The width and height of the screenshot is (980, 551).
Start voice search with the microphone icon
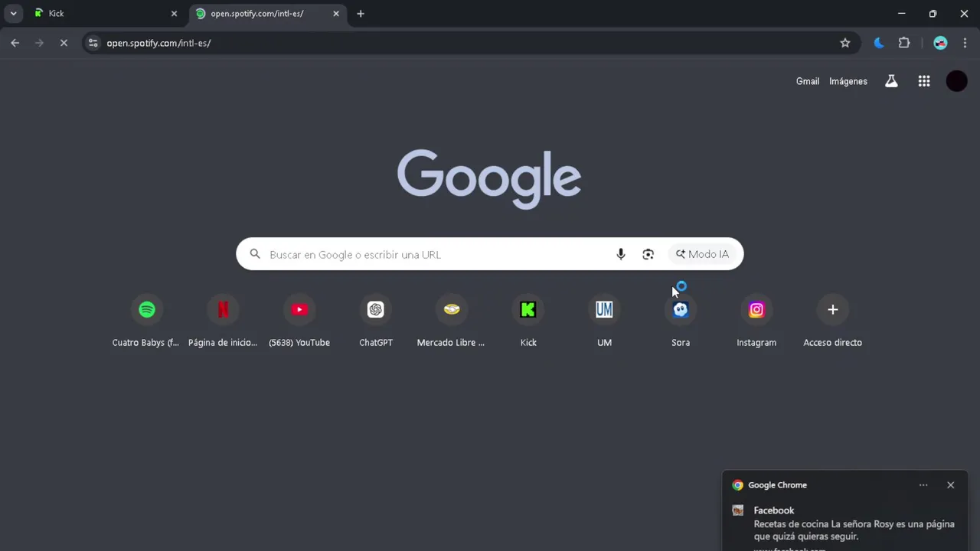click(x=621, y=254)
